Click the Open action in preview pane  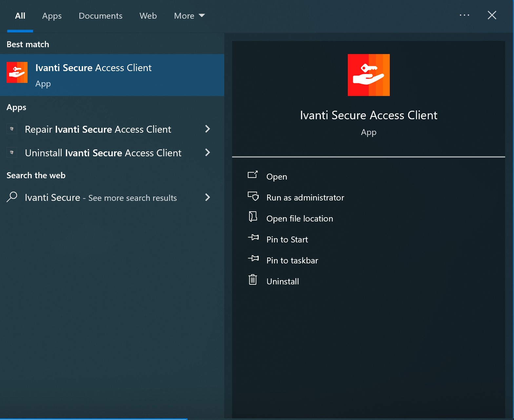pos(277,177)
